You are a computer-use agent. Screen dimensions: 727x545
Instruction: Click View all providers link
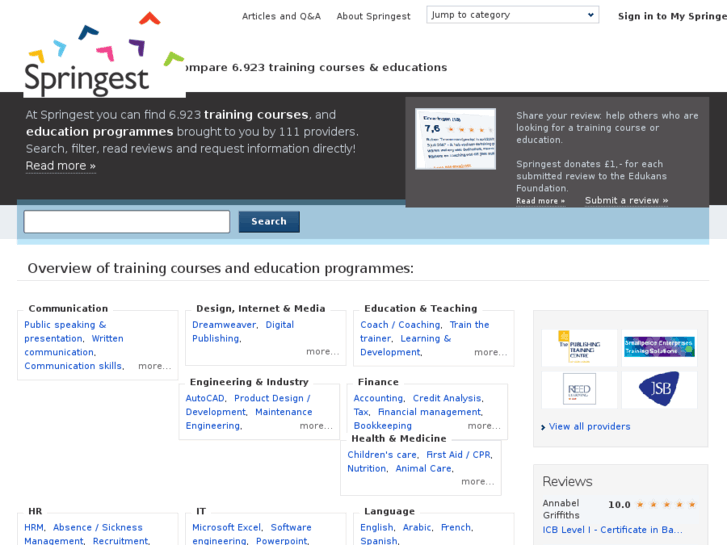coord(589,427)
